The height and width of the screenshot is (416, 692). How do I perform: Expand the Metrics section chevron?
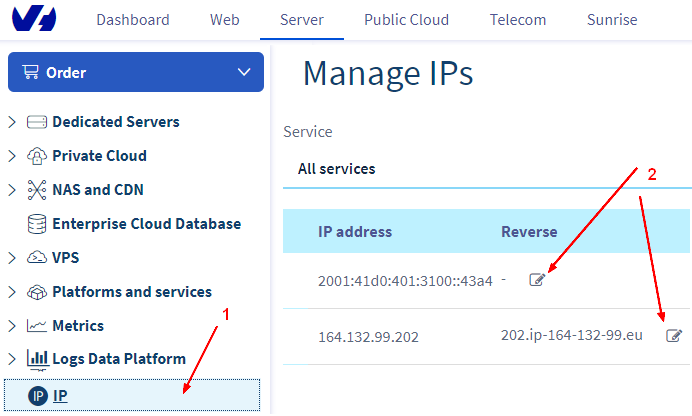pyautogui.click(x=12, y=326)
